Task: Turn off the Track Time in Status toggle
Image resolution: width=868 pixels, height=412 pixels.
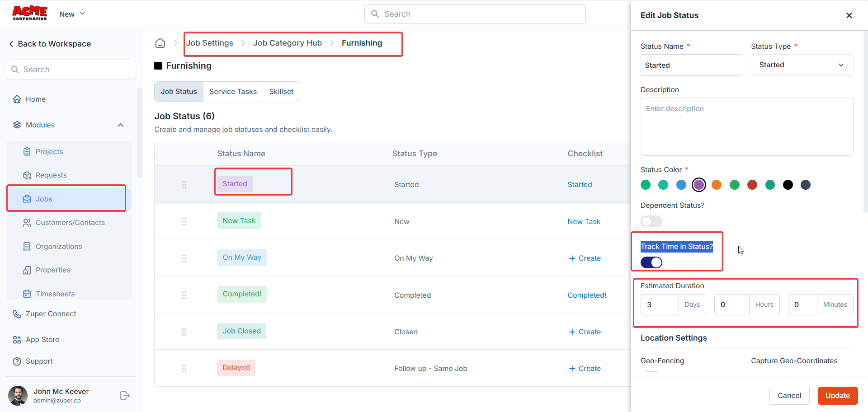Action: 651,262
